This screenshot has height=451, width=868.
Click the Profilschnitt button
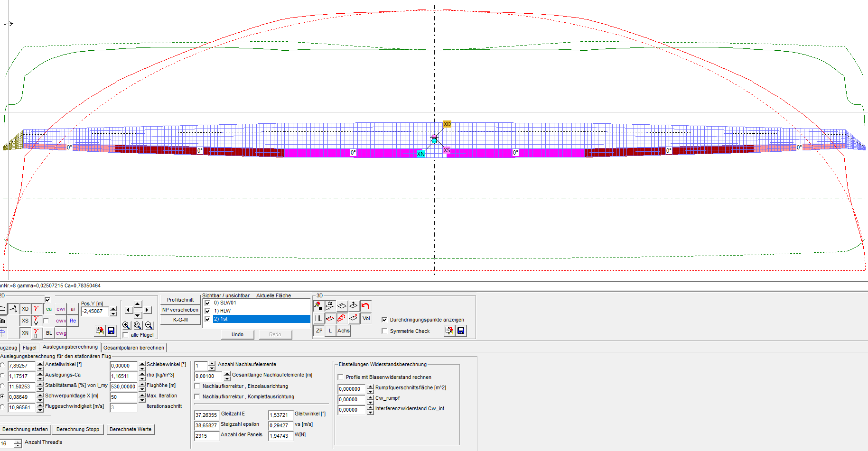coord(180,300)
